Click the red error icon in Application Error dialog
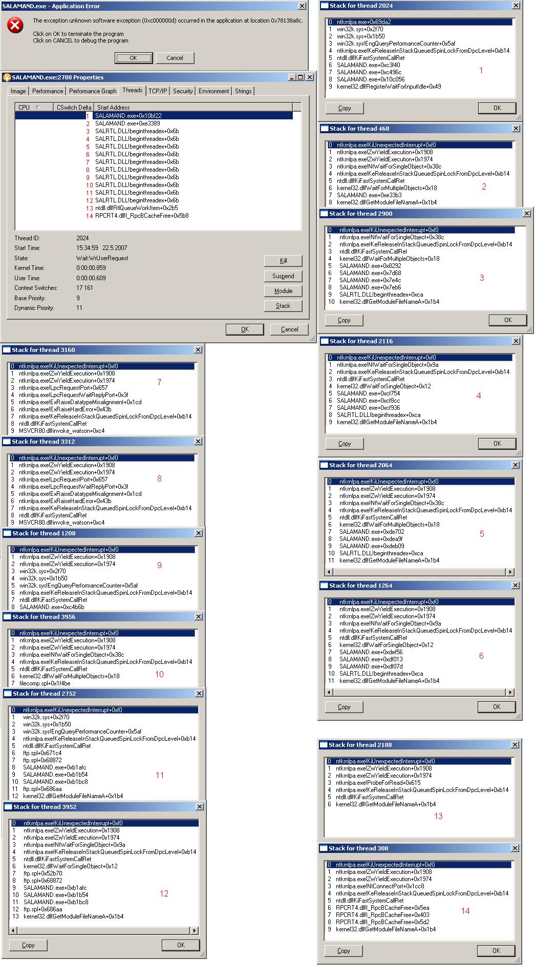 tap(15, 25)
